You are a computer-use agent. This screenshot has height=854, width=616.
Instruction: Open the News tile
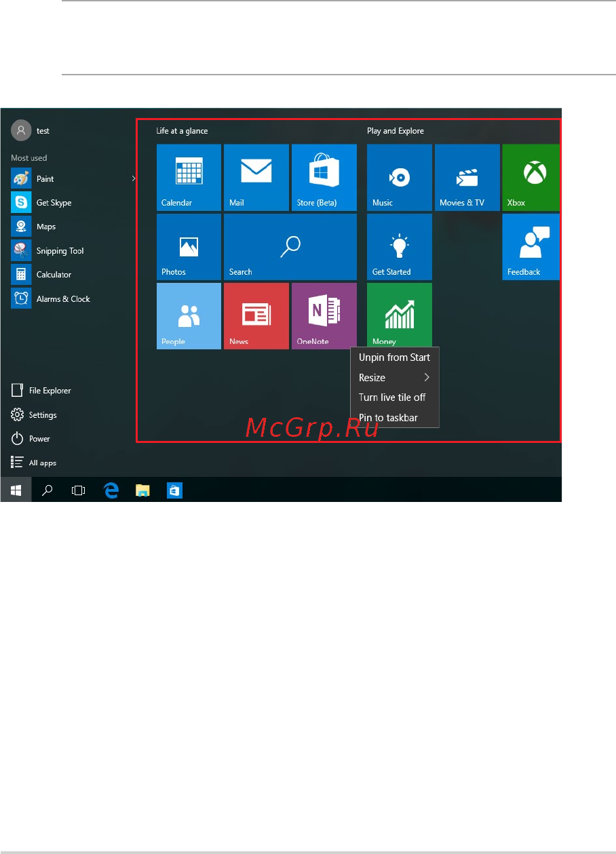pos(256,316)
